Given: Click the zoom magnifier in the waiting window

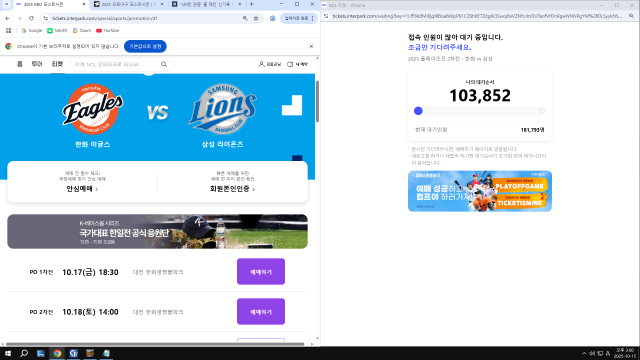Looking at the screenshot, I should tap(631, 16).
